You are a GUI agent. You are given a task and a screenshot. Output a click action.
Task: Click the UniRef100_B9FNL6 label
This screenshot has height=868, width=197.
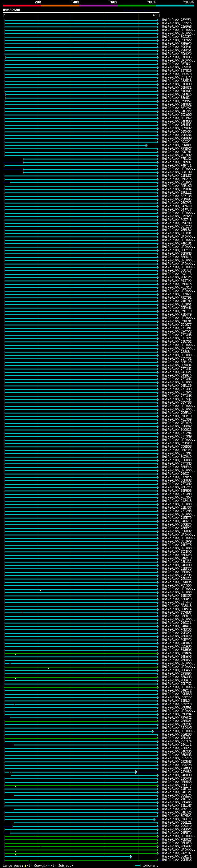pyautogui.click(x=176, y=94)
